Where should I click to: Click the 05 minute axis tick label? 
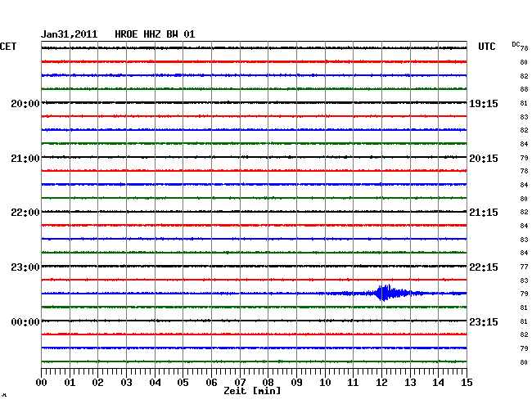click(183, 382)
